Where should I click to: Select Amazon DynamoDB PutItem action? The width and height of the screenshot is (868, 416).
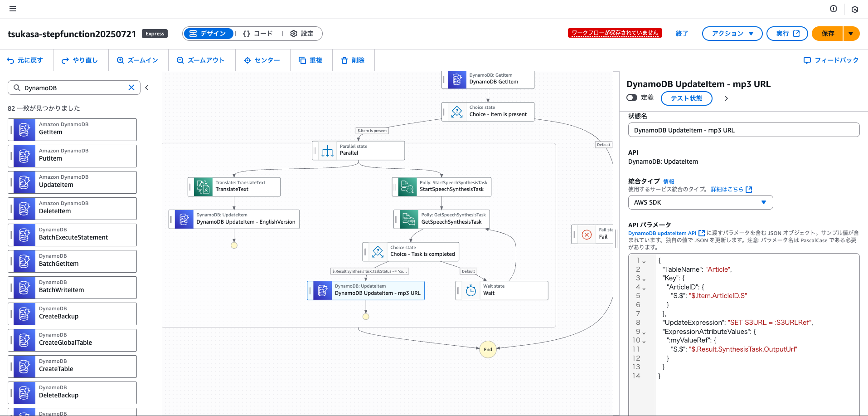click(73, 156)
